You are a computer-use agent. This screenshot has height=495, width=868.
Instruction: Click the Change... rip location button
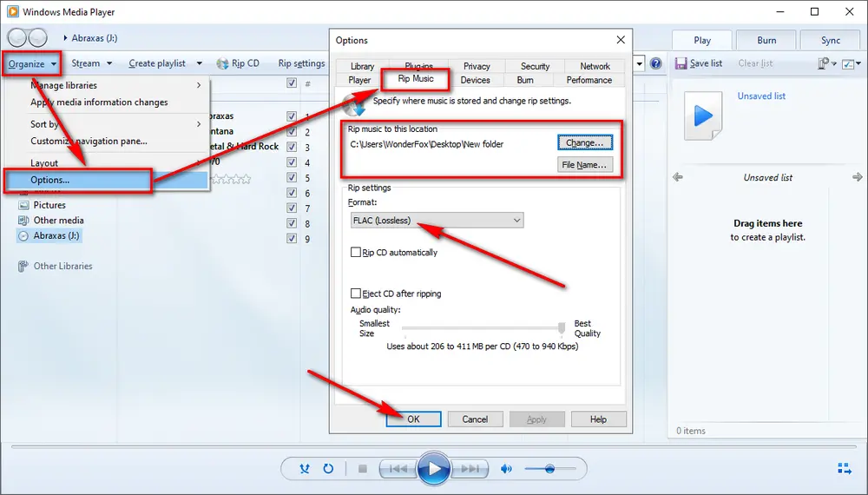(x=584, y=142)
